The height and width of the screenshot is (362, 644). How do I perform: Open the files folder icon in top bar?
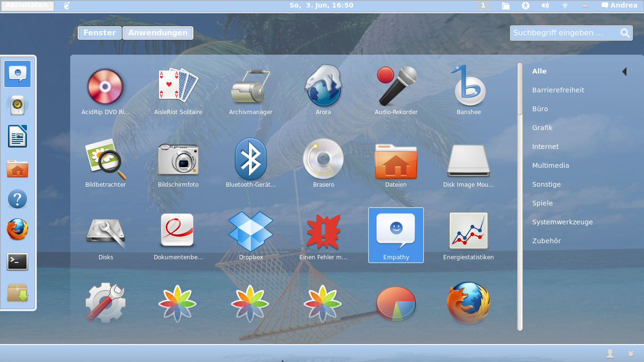(x=506, y=6)
